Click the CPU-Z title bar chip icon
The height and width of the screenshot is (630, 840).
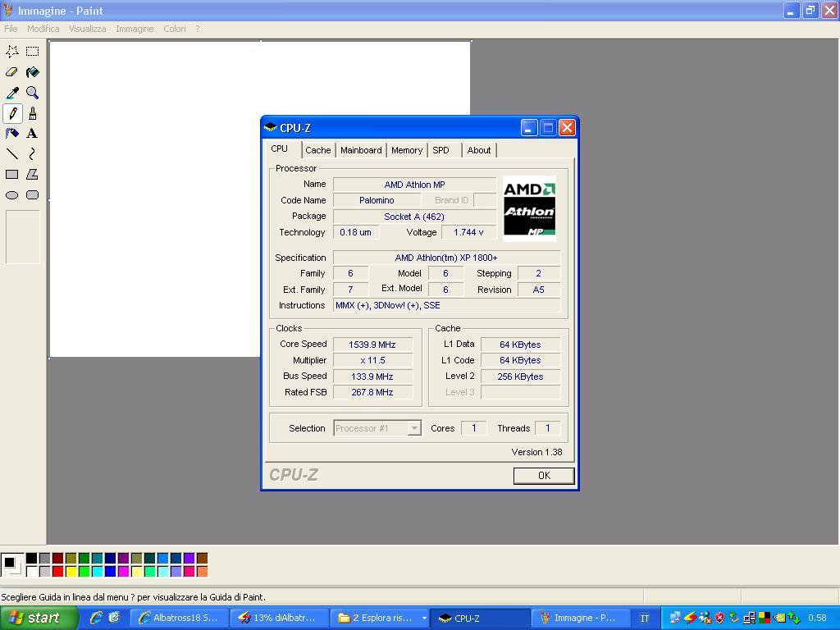pyautogui.click(x=270, y=127)
